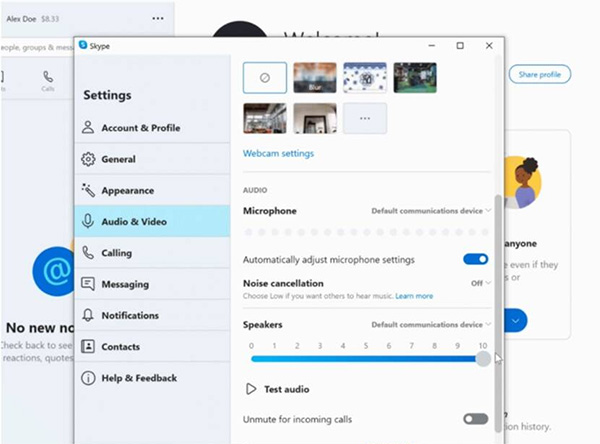Image resolution: width=600 pixels, height=444 pixels.
Task: Open Account & Profile settings
Action: [152, 127]
